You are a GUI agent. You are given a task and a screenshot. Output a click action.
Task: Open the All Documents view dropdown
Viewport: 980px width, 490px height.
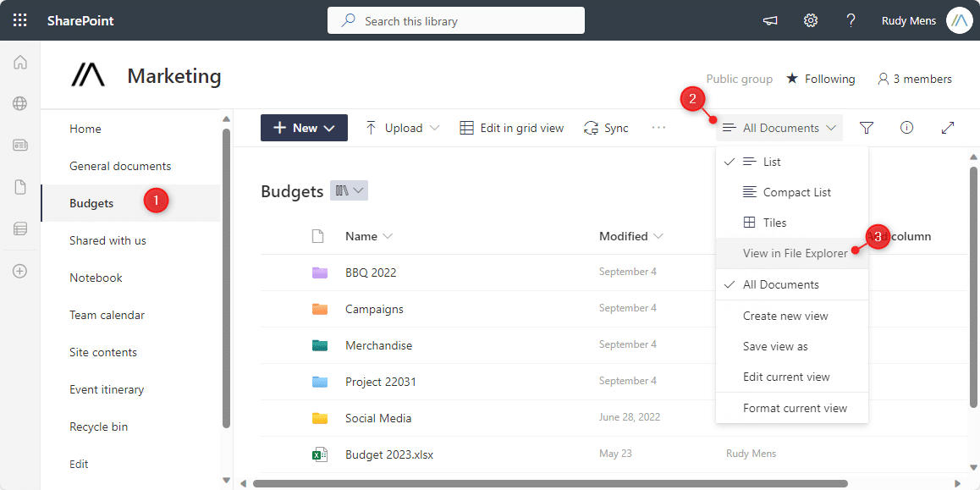click(779, 128)
